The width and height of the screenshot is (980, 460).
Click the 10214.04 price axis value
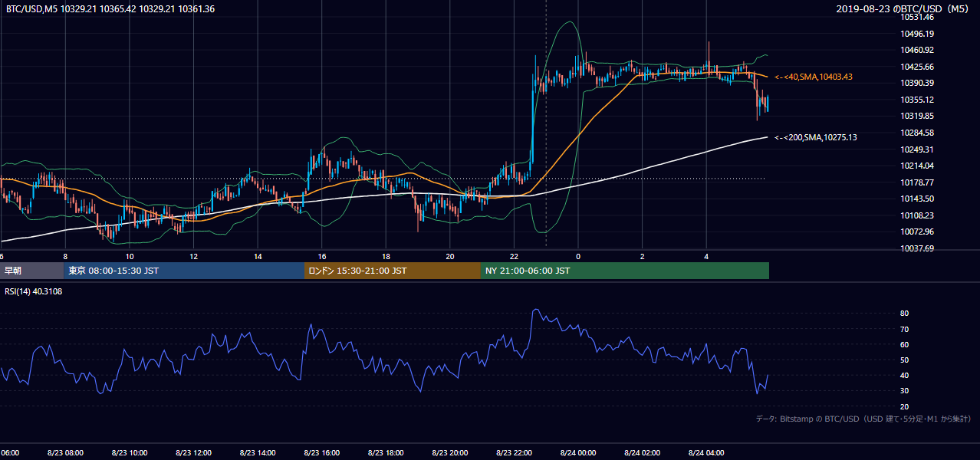tap(917, 166)
